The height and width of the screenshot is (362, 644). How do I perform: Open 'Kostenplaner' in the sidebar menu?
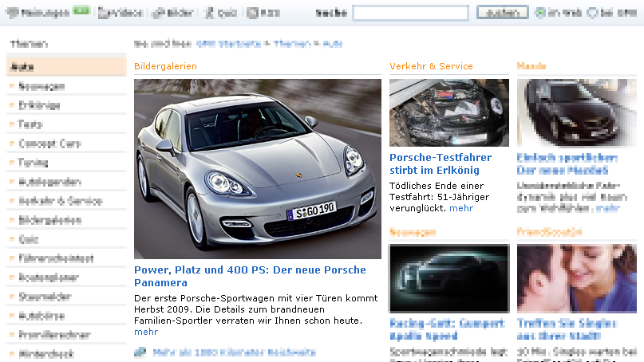tap(49, 277)
